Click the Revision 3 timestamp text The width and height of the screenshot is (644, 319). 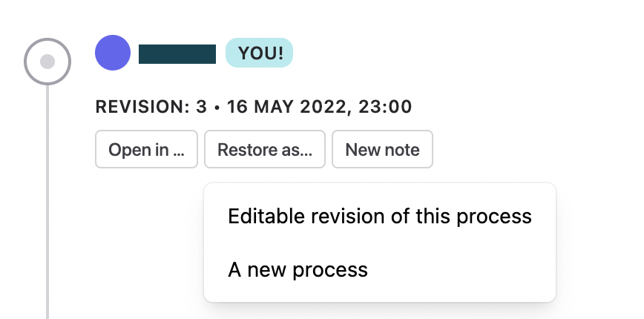[254, 107]
